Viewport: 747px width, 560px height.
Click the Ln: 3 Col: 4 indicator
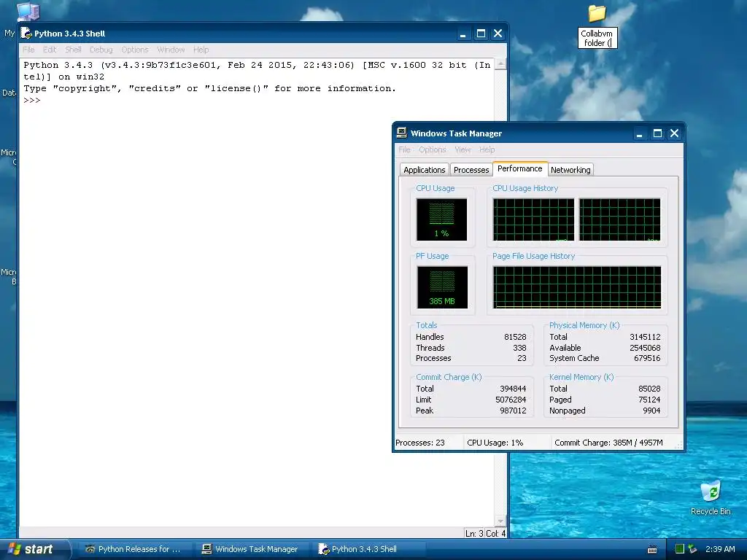(x=485, y=533)
